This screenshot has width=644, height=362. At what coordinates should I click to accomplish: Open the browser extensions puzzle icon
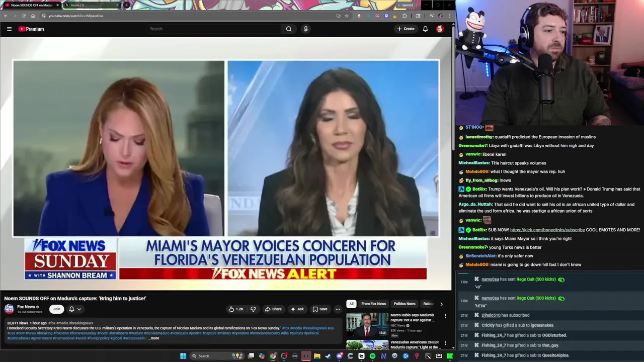[x=405, y=16]
